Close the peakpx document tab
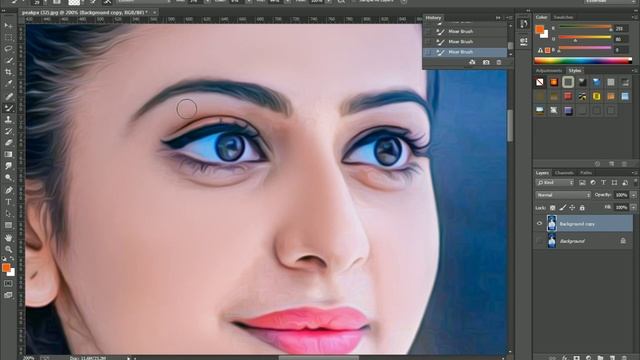 pos(154,13)
